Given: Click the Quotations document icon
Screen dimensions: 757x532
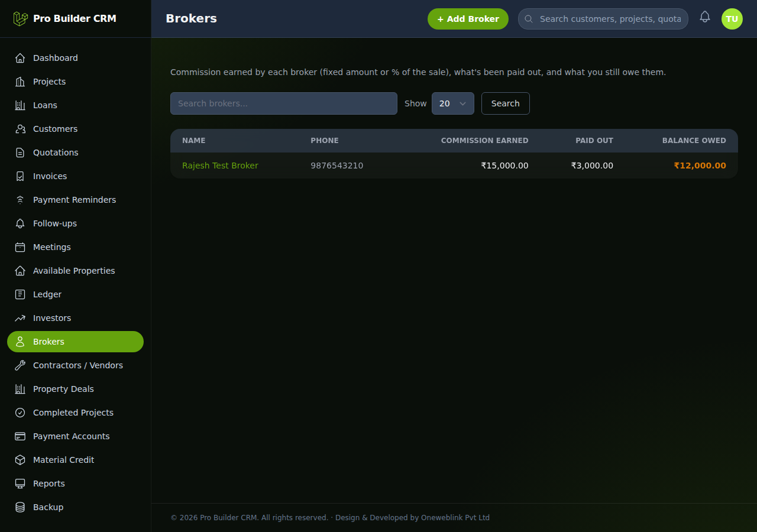Looking at the screenshot, I should (x=20, y=153).
